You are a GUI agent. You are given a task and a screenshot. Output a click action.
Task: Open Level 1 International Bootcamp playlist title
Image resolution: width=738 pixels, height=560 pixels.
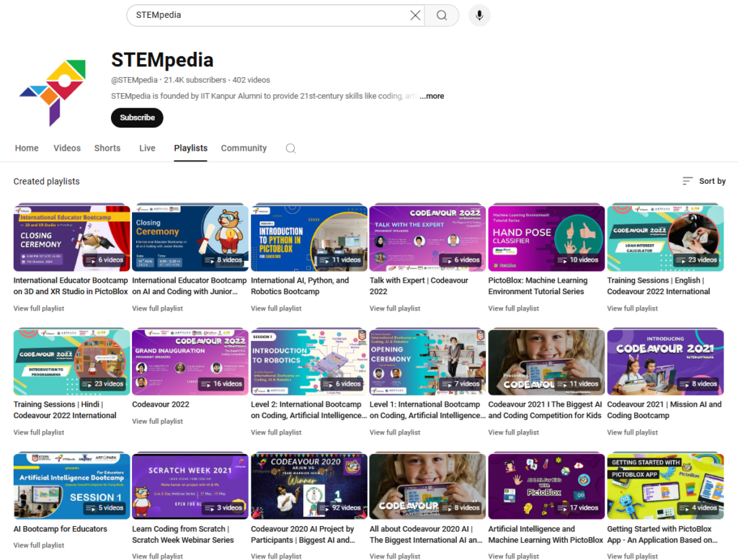tap(427, 410)
